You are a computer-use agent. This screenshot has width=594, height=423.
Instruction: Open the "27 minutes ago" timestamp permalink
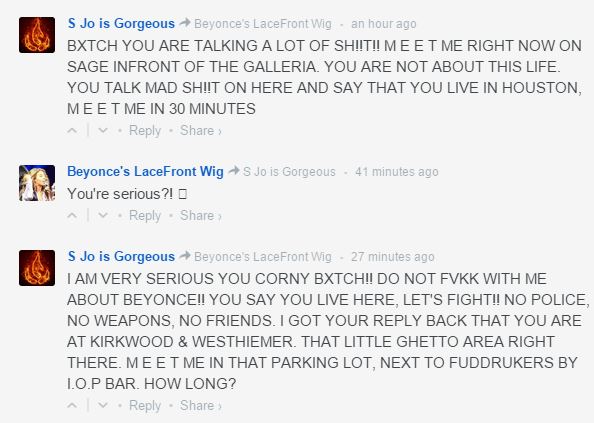tap(393, 257)
